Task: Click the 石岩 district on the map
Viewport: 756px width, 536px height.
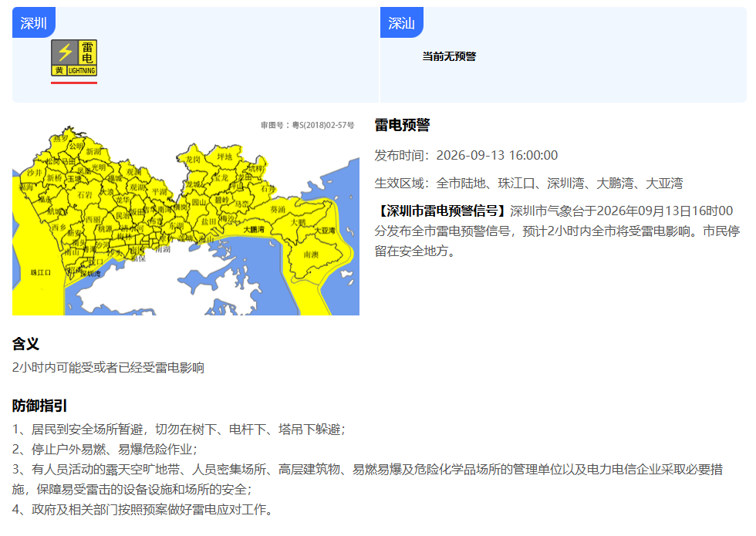Action: pyautogui.click(x=84, y=194)
